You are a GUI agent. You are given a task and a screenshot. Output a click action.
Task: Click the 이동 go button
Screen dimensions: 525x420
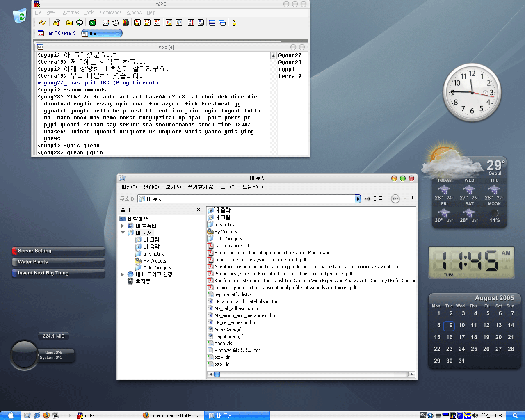pos(374,199)
